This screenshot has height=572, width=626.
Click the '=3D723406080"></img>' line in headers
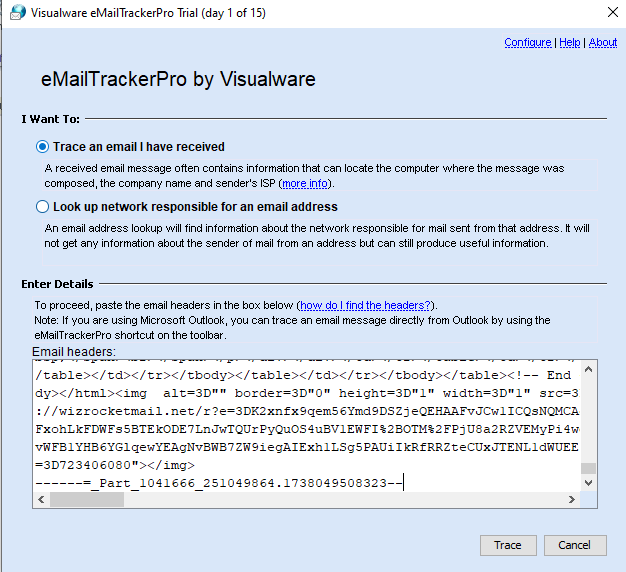coord(115,465)
